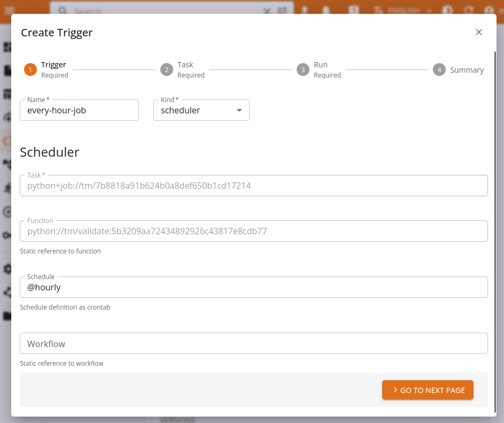This screenshot has width=504, height=423.
Task: Click the Task python+job reference field
Action: coord(253,186)
